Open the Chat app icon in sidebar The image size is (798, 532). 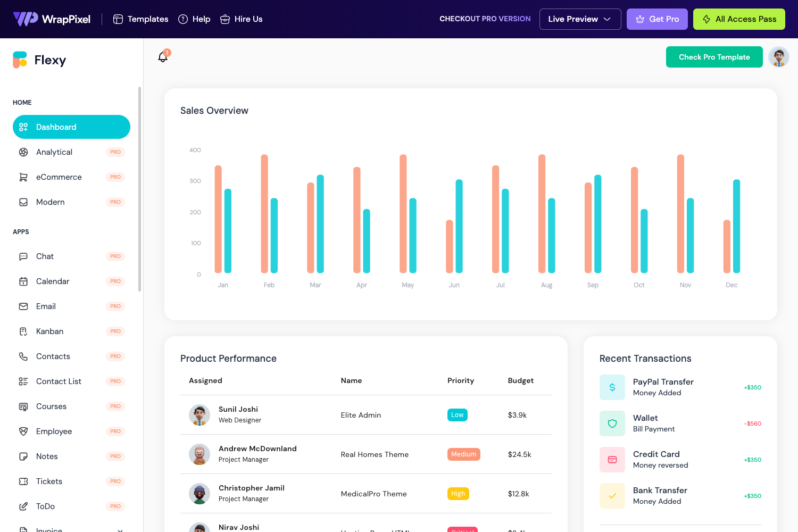click(23, 256)
